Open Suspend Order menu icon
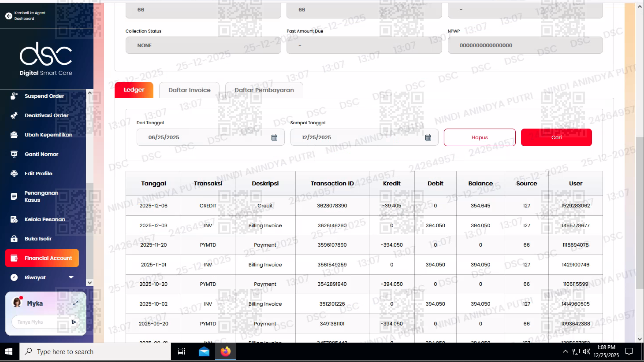The height and width of the screenshot is (362, 644). 14,96
